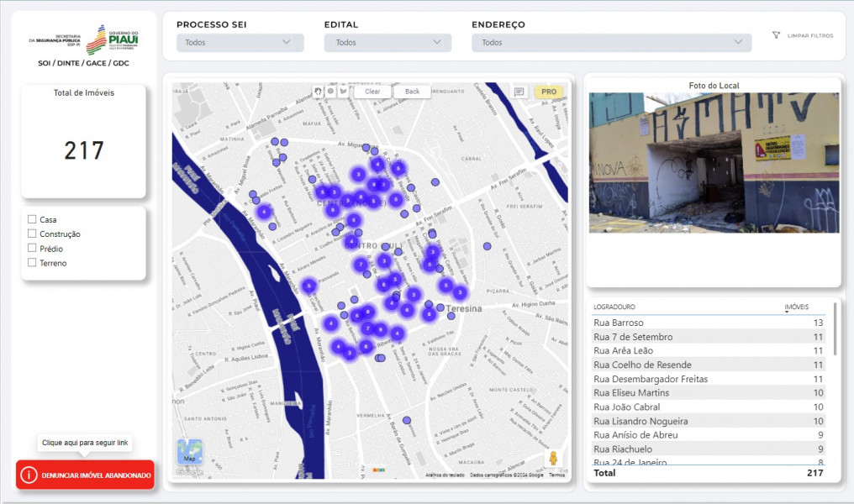The height and width of the screenshot is (504, 854).
Task: Toggle the Terreno checkbox
Action: point(32,263)
